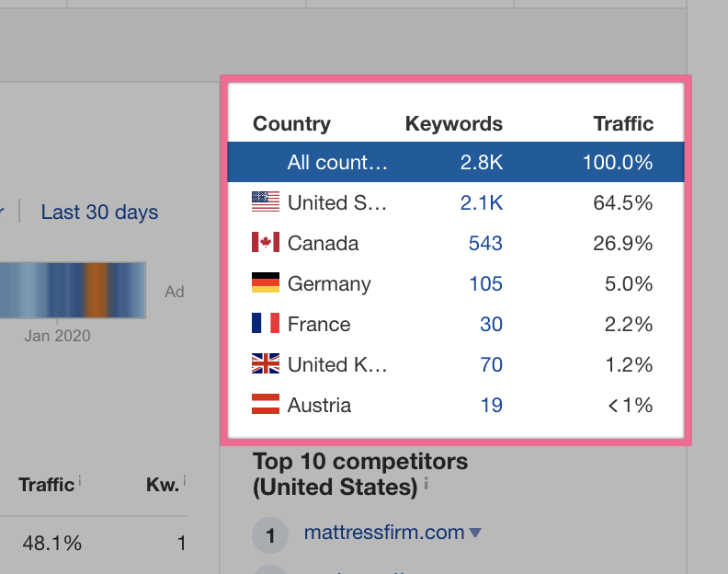The image size is (728, 574).
Task: Click the 30 keywords link for France
Action: click(x=491, y=325)
